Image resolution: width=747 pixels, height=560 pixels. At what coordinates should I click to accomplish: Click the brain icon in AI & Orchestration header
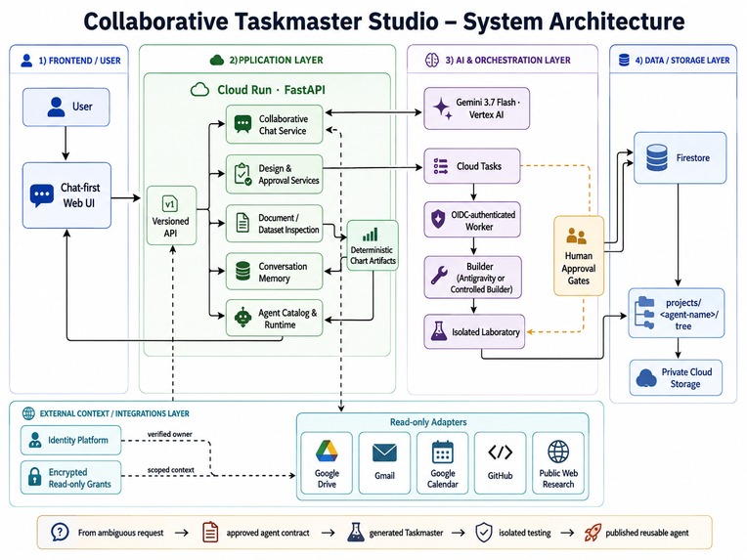pos(431,60)
